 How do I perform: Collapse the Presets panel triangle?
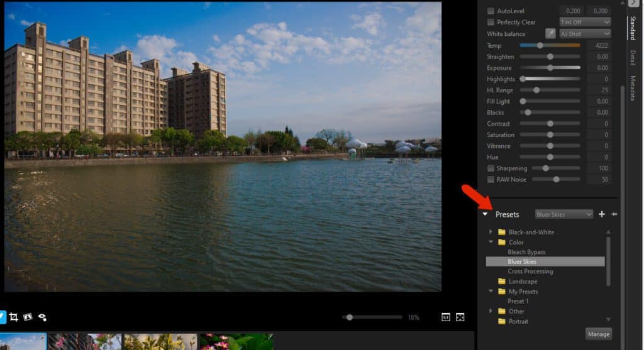(485, 214)
